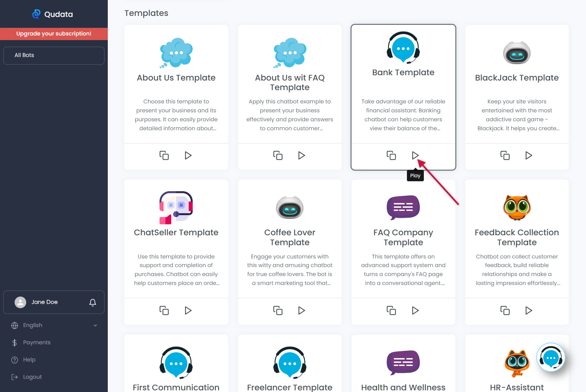Play the Coffee Lover Template
586x392 pixels.
click(x=301, y=310)
